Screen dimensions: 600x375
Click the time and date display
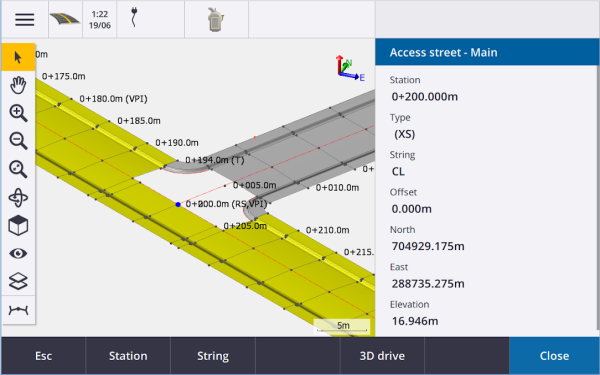click(x=99, y=20)
